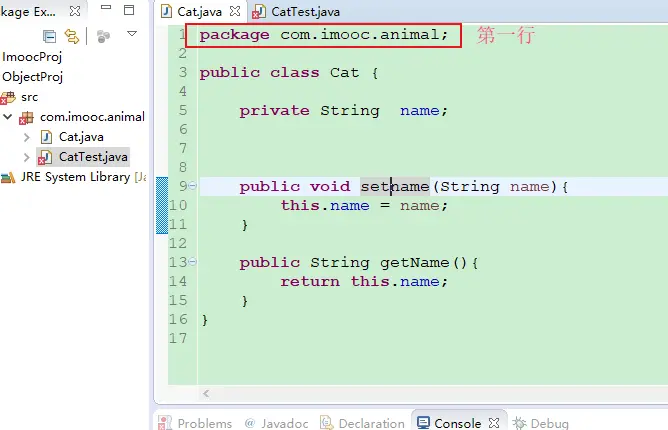Click 'public class Cat {' line
The width and height of the screenshot is (668, 430).
(289, 72)
